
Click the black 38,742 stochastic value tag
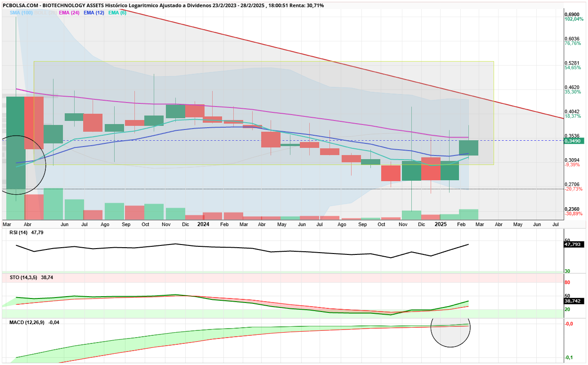[573, 301]
